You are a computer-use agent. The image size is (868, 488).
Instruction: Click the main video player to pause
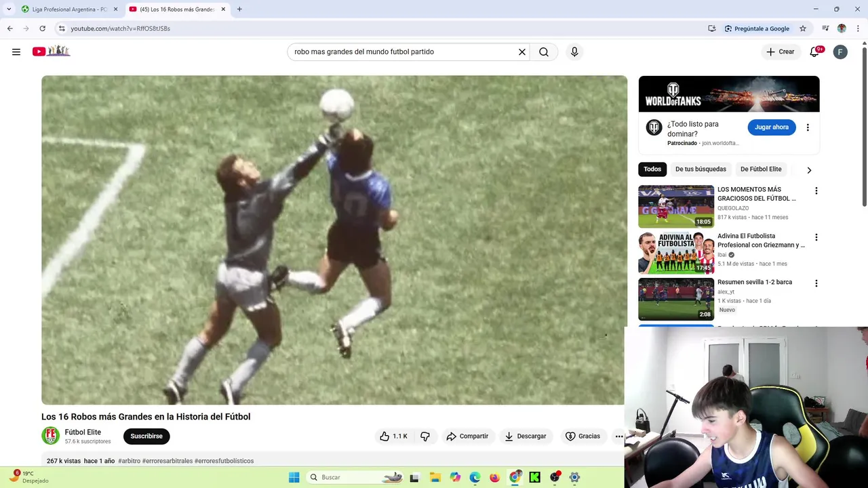pyautogui.click(x=334, y=240)
